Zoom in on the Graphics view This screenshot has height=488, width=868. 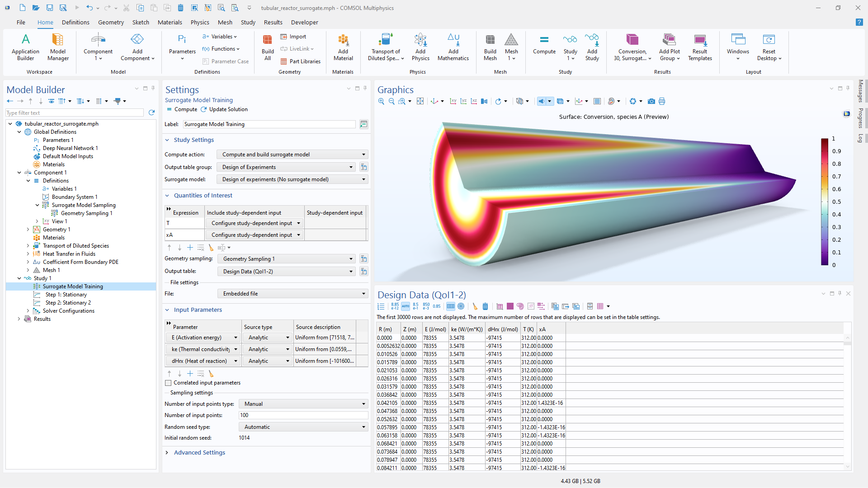pos(381,102)
